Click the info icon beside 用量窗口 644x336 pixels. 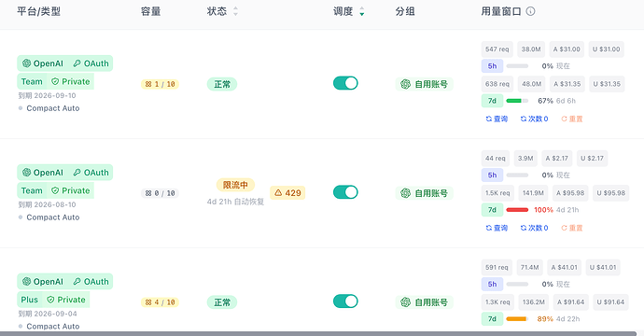tap(530, 11)
